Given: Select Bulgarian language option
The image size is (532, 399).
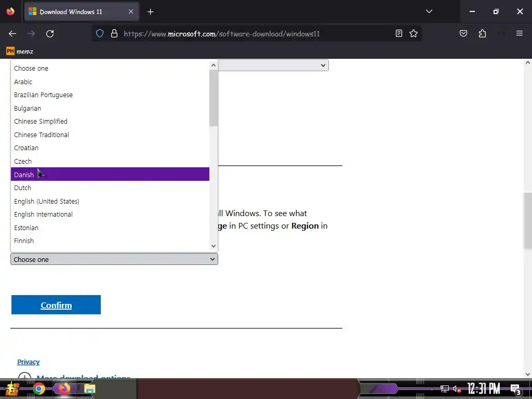Looking at the screenshot, I should point(110,108).
